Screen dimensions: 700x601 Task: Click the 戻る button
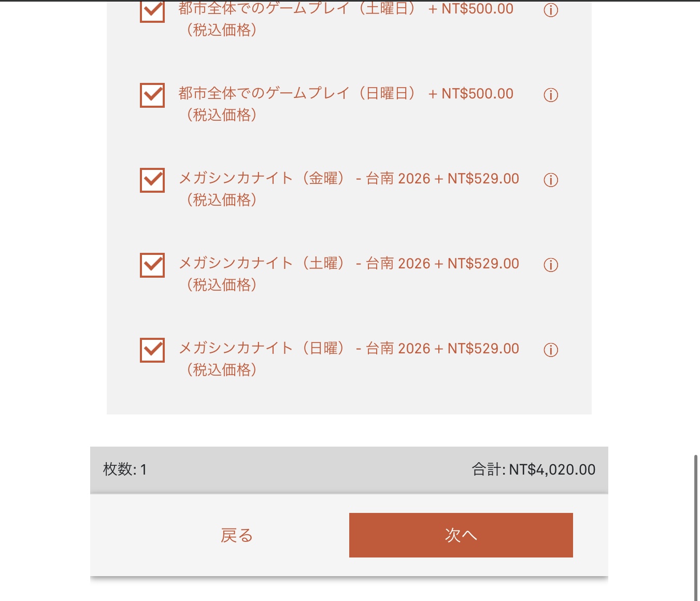point(237,535)
